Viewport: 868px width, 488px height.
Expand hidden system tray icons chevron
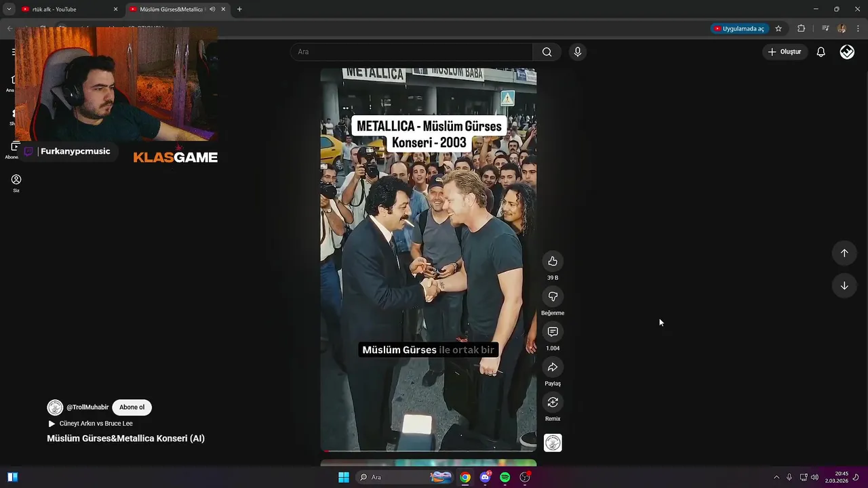coord(776,477)
